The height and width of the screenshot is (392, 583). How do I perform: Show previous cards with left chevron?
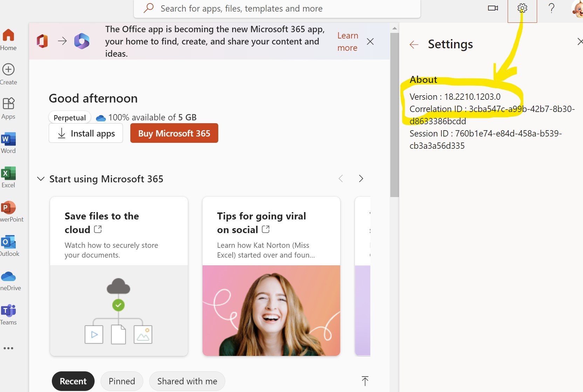point(341,178)
